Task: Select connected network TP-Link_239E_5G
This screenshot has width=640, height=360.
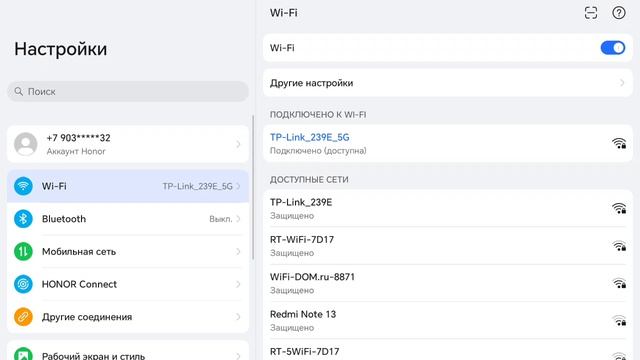Action: tap(448, 143)
